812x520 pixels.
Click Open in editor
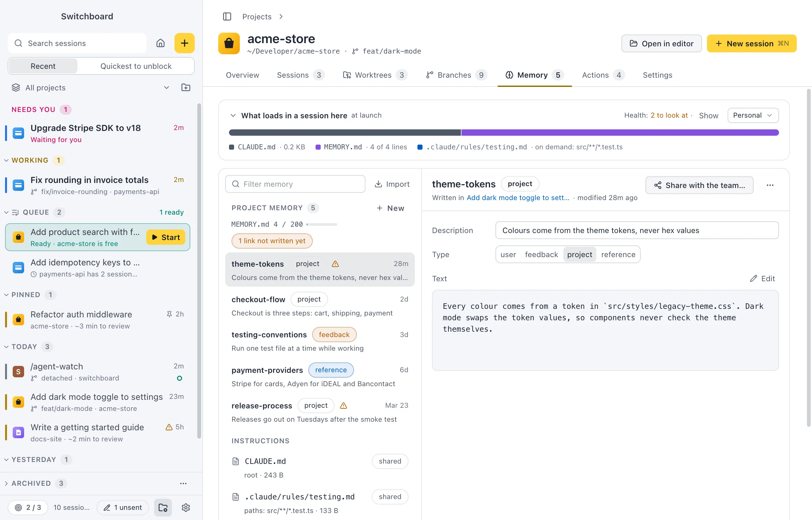pos(661,43)
